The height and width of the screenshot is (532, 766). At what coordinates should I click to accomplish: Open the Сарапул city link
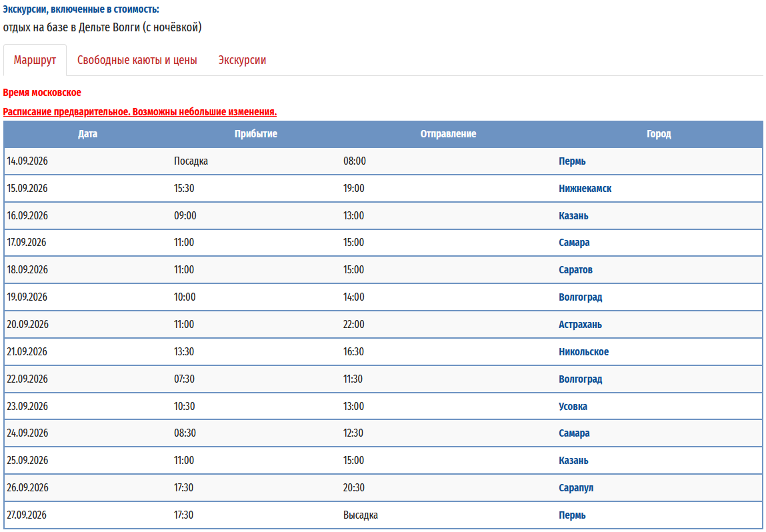pyautogui.click(x=576, y=488)
